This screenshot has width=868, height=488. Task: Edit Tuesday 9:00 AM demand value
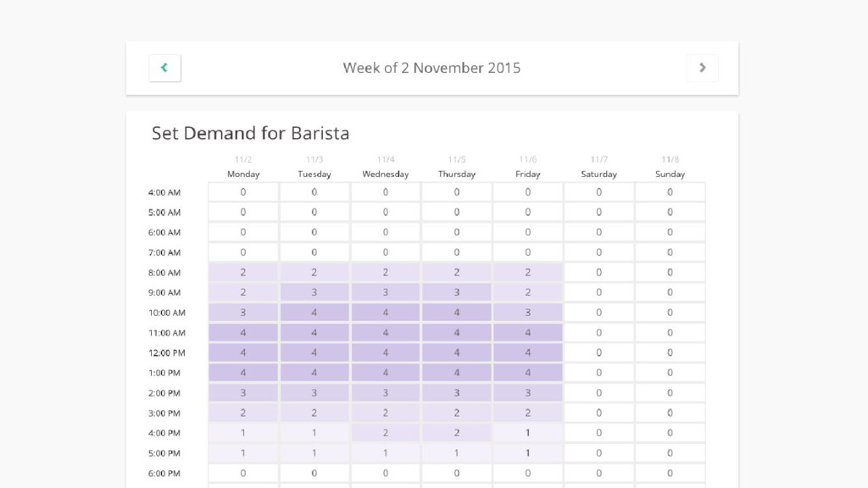coord(314,292)
